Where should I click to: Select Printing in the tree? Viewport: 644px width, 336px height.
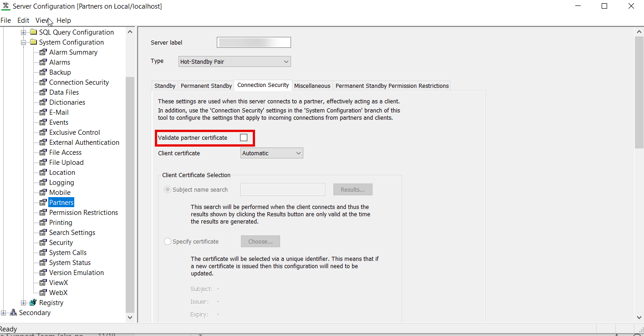pos(61,223)
